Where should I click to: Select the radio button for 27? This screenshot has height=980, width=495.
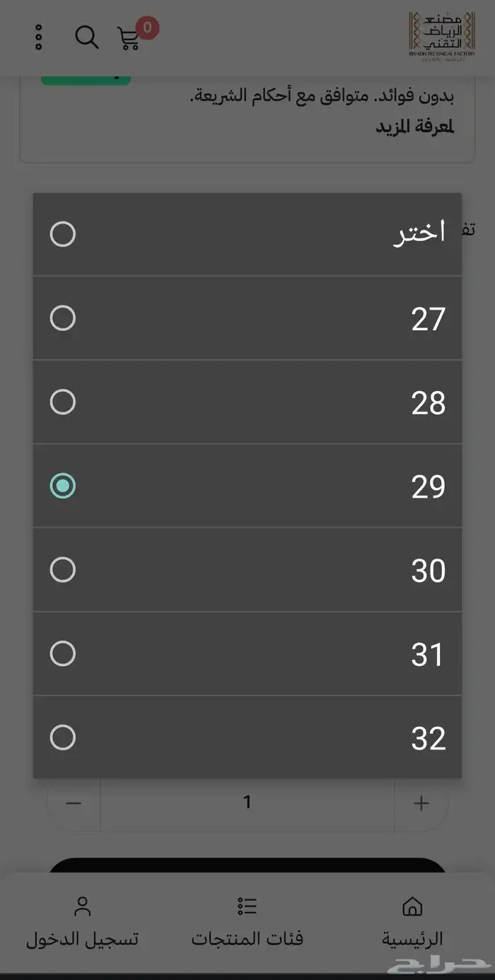coord(63,318)
